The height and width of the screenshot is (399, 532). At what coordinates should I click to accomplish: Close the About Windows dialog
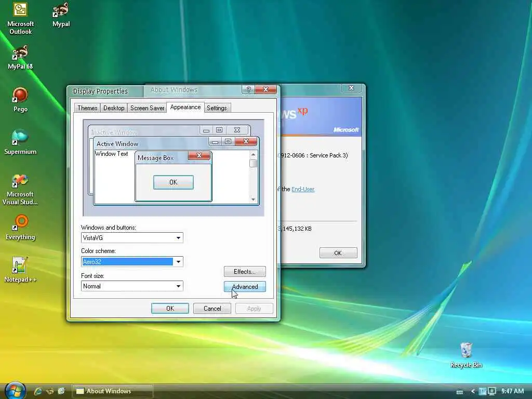click(351, 88)
